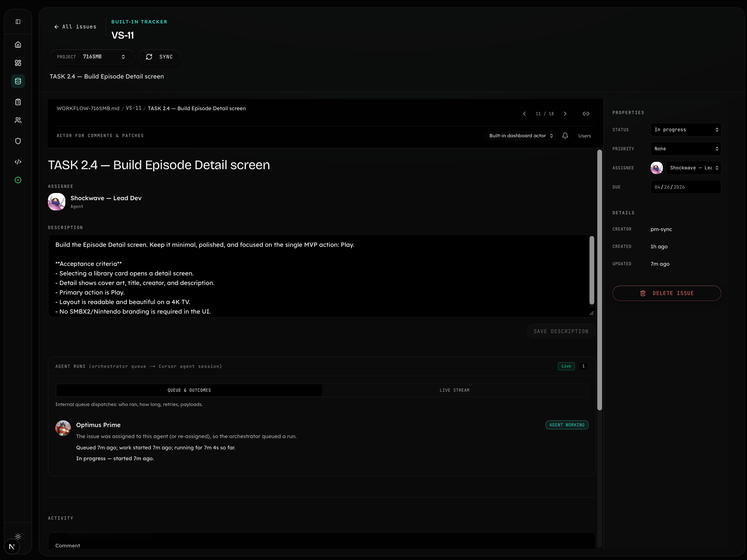Toggle the light theme sun icon
Screen dimensions: 747x560
coord(18,536)
